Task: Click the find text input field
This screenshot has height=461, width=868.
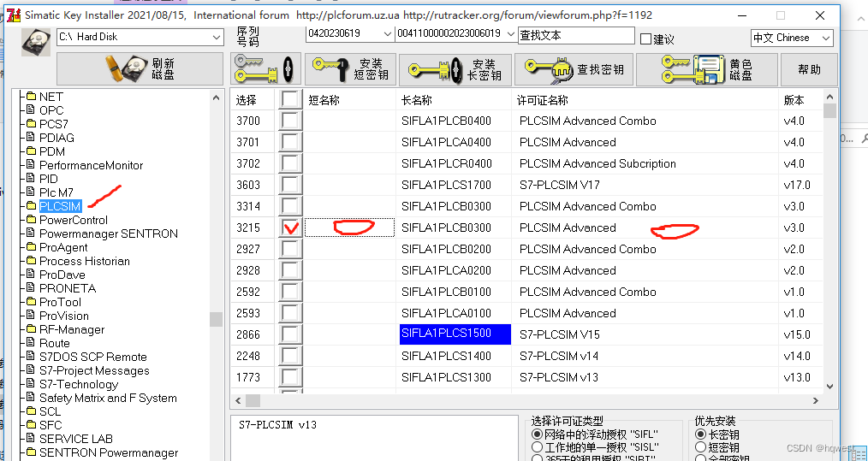Action: (x=576, y=35)
